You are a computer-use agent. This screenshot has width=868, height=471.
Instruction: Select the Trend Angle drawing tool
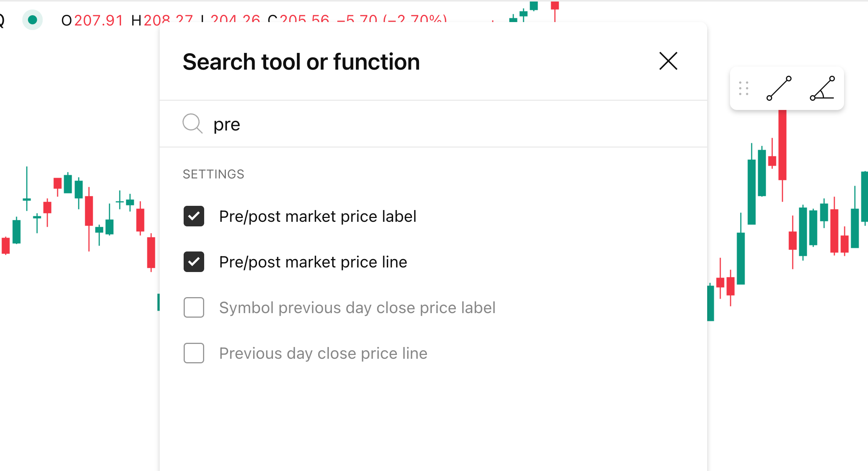[x=822, y=88]
